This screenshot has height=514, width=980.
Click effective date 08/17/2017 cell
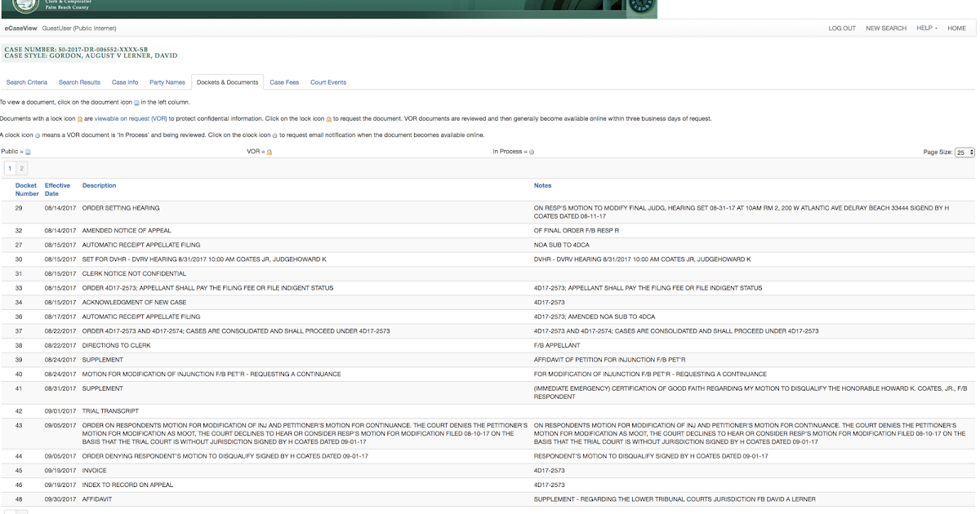coord(60,317)
